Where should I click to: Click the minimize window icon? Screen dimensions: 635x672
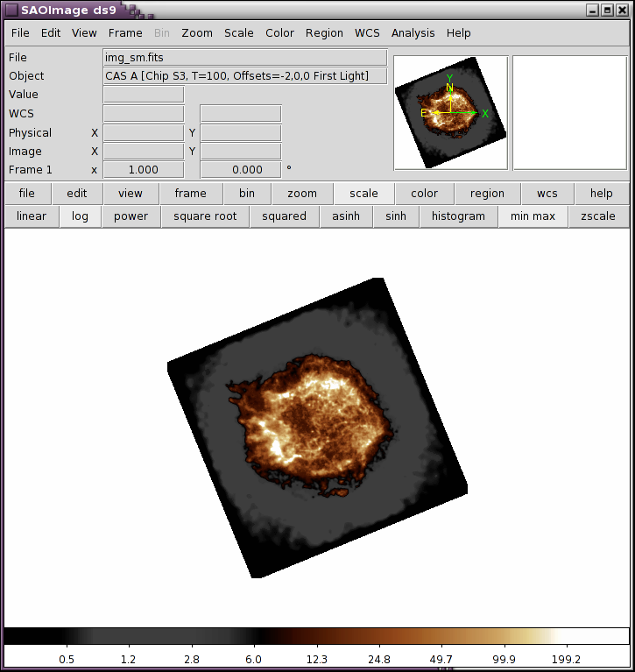(x=593, y=10)
